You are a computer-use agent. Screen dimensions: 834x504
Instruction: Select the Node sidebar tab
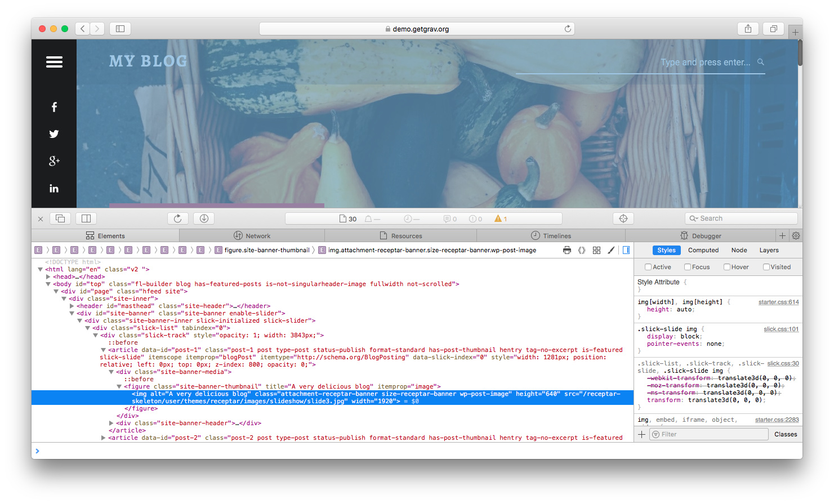[739, 250]
